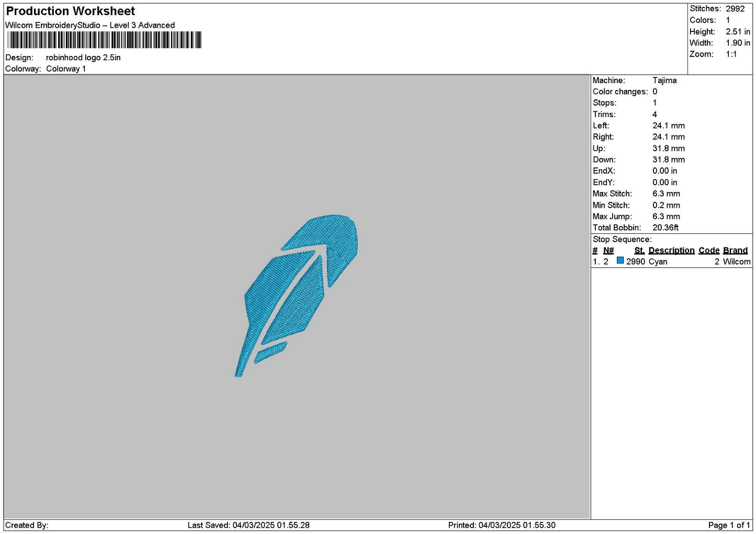Screen dimensions: 756x534
Task: Select the Left measurement 24.1 mm
Action: [x=669, y=126]
